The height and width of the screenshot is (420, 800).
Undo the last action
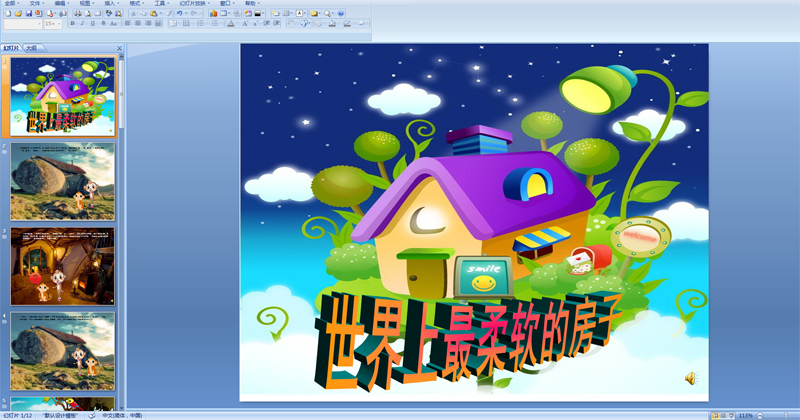click(180, 14)
